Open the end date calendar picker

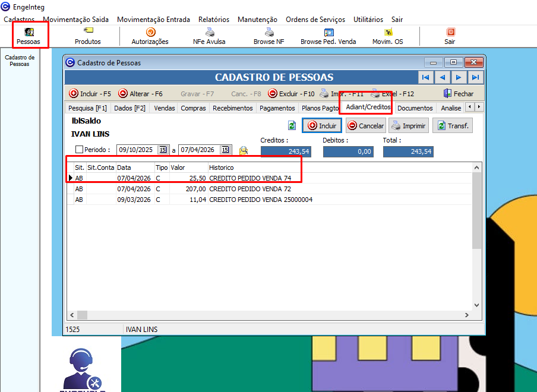click(225, 150)
